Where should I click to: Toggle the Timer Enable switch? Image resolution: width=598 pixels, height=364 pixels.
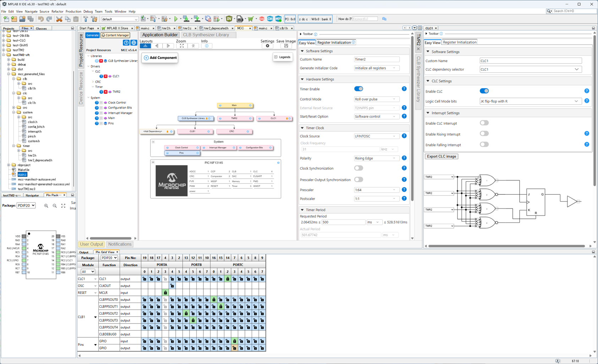[x=358, y=89]
